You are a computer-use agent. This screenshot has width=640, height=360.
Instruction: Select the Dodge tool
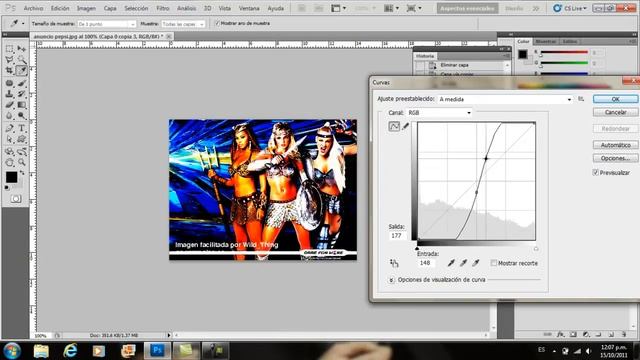pyautogui.click(x=22, y=116)
